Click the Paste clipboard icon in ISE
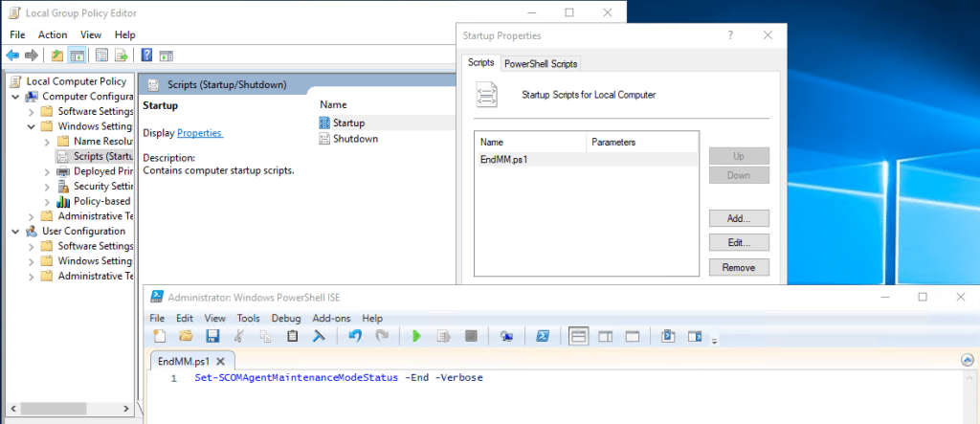The image size is (980, 424). [x=293, y=336]
